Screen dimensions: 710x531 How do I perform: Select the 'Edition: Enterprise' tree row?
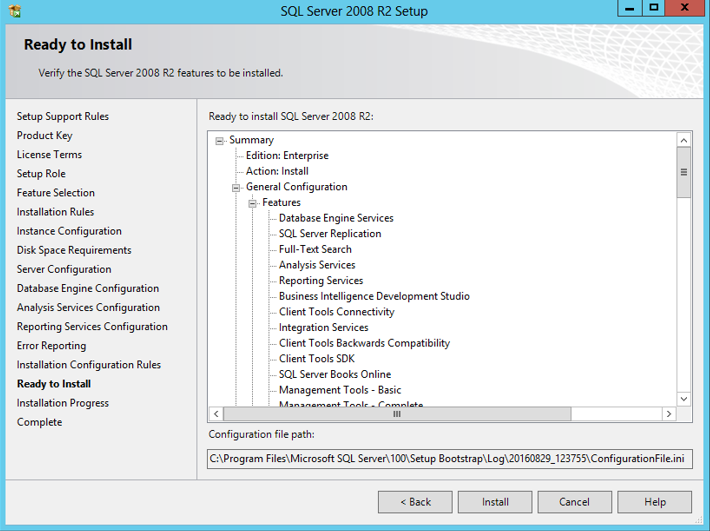tap(287, 156)
